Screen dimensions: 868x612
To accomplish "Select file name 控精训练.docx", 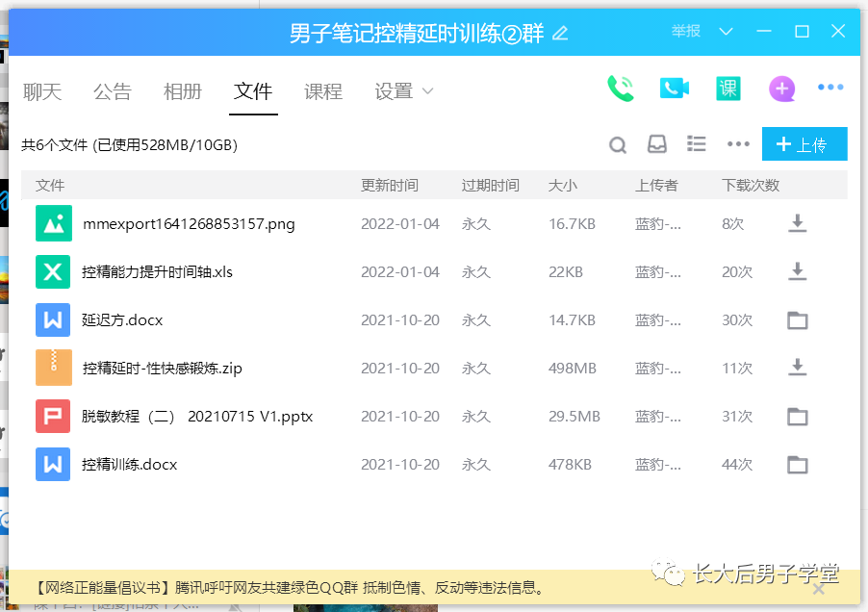I will [x=130, y=465].
